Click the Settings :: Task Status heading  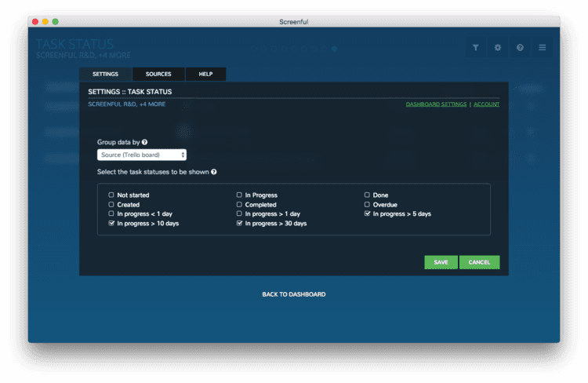tap(129, 92)
